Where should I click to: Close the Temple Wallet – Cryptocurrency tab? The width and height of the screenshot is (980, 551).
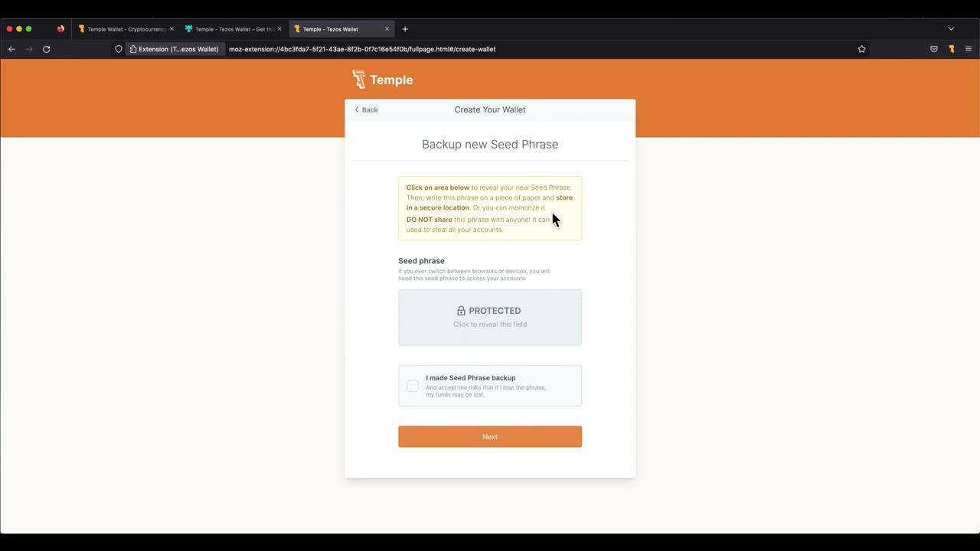171,29
